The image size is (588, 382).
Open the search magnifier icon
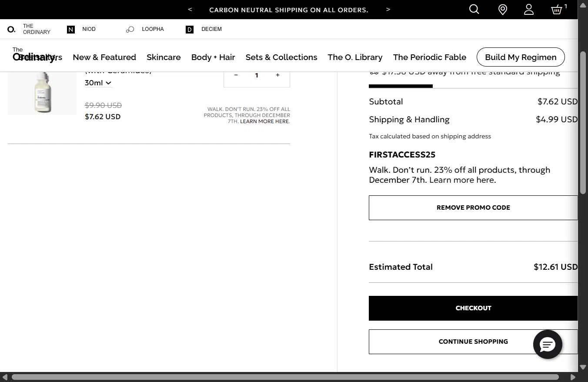[x=474, y=9]
